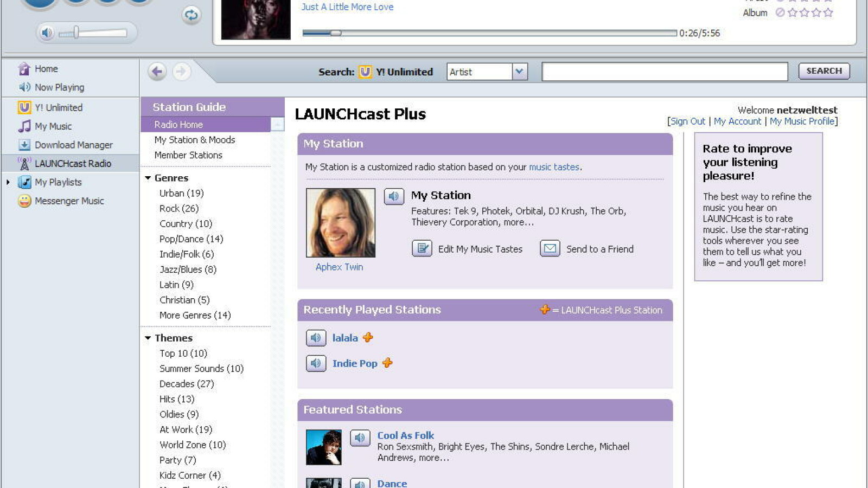Play the Indie Pop station speaker icon
This screenshot has height=488, width=868.
316,363
